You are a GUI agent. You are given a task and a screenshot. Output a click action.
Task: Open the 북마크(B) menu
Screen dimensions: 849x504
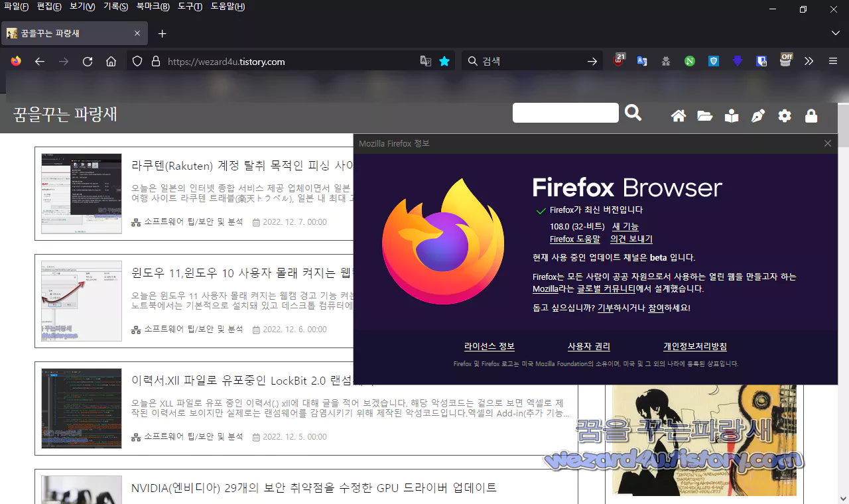153,7
